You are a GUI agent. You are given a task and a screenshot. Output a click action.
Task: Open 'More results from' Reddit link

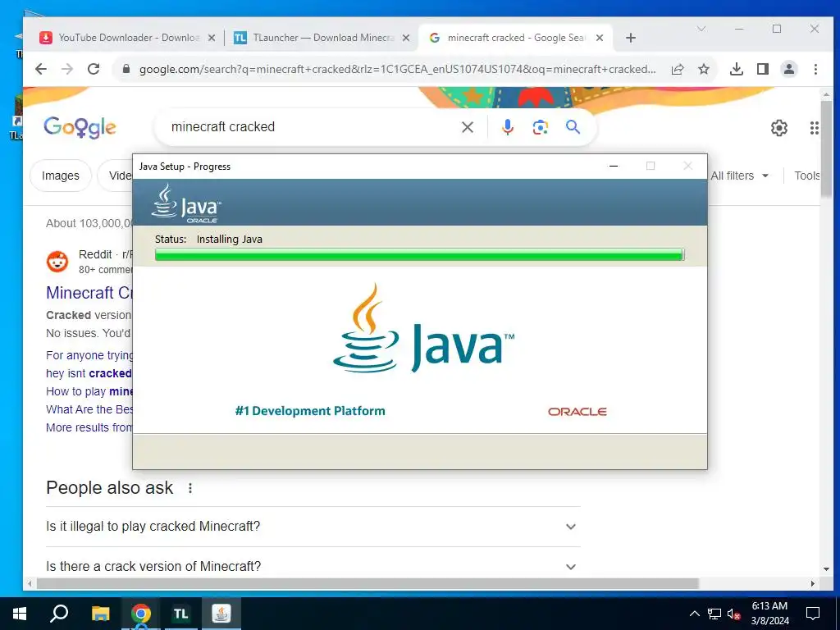tap(89, 427)
